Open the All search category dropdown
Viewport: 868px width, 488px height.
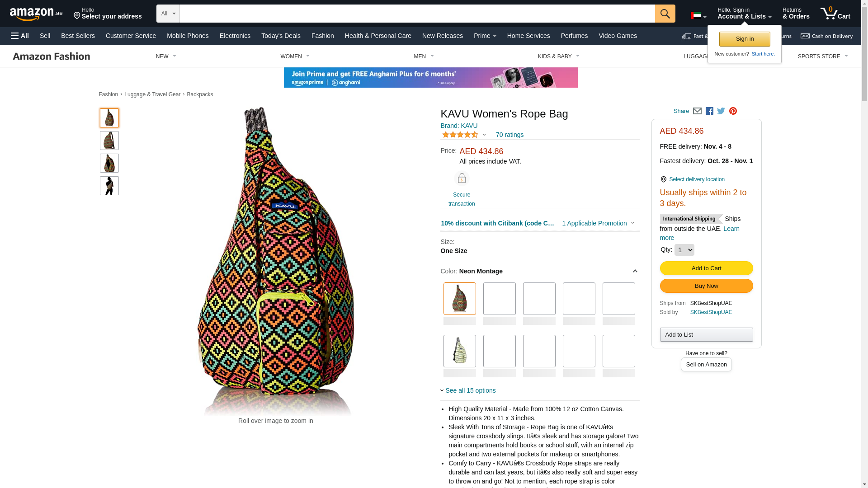point(168,14)
